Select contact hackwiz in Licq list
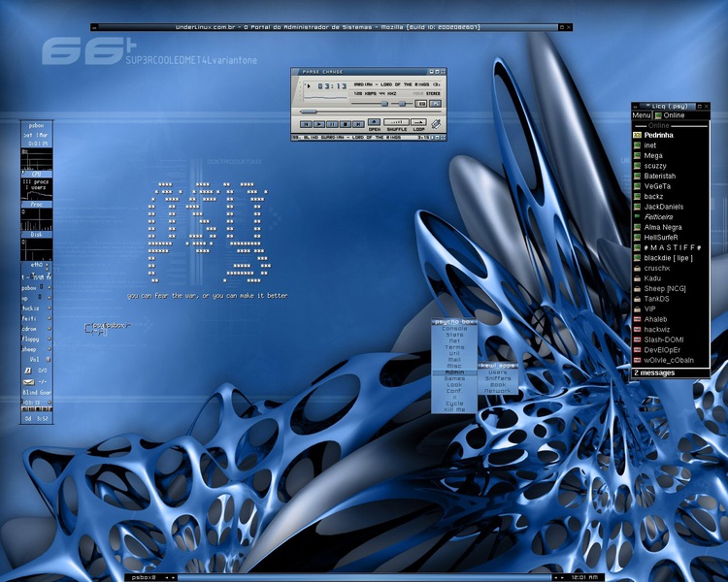The height and width of the screenshot is (582, 728). coord(671,329)
